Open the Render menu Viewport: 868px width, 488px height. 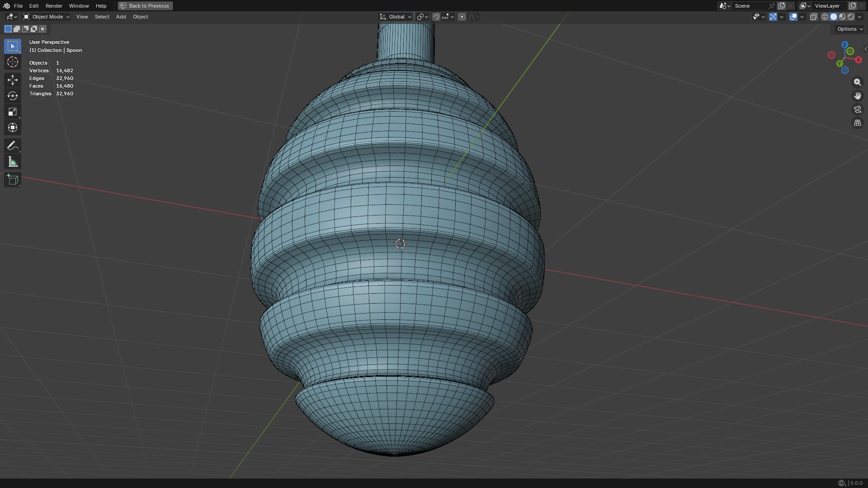click(54, 6)
